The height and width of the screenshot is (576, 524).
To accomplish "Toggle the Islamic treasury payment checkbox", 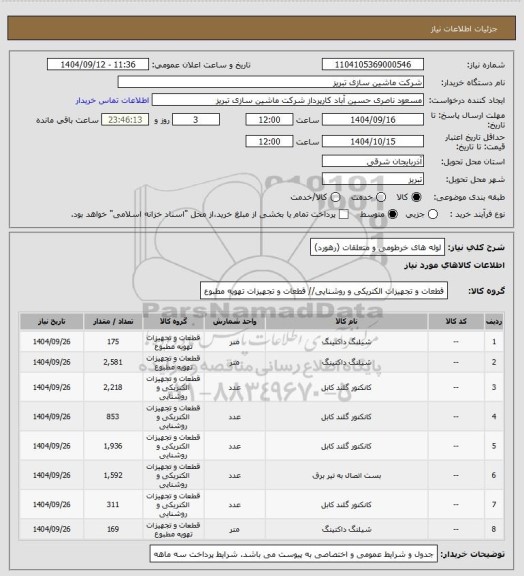I will (344, 214).
